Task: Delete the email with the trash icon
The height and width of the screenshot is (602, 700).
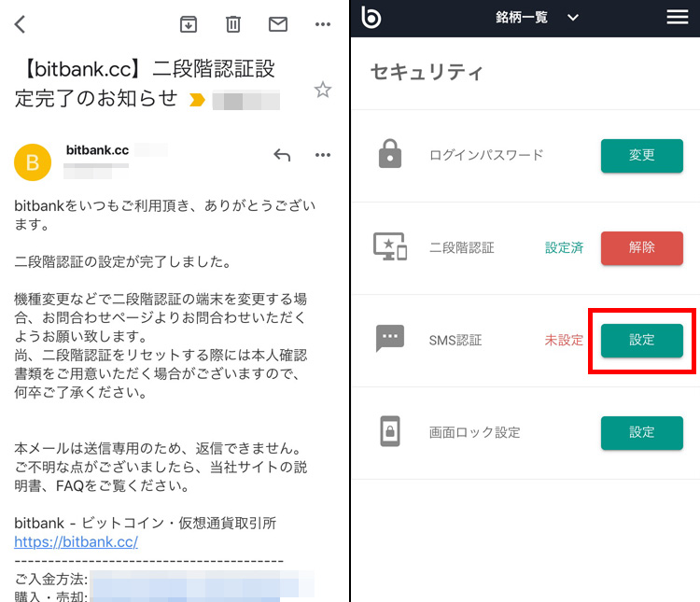Action: point(233,24)
